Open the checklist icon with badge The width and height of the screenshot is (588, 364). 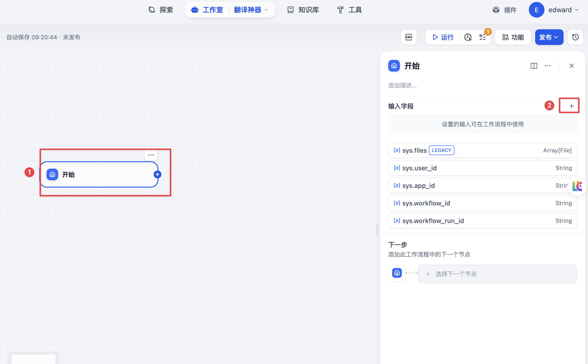483,37
